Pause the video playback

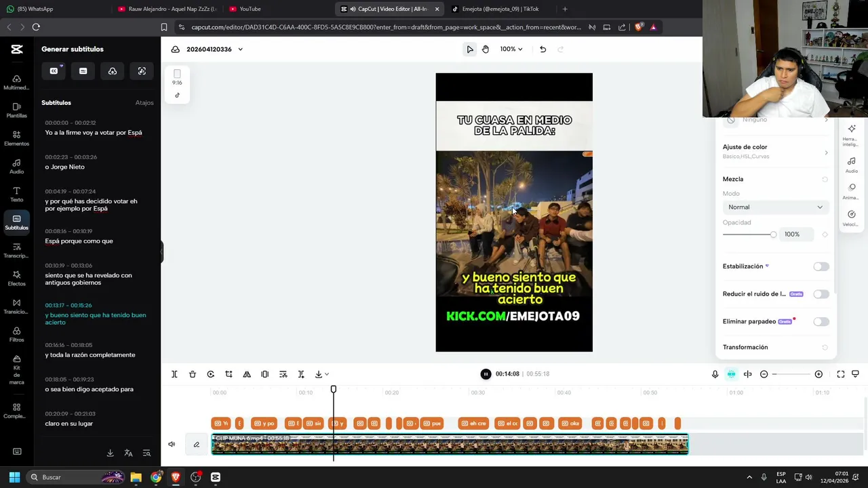[486, 374]
